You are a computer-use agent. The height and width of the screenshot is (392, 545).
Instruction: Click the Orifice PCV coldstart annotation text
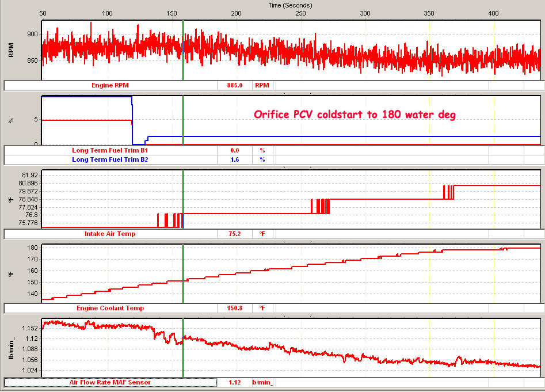point(355,115)
